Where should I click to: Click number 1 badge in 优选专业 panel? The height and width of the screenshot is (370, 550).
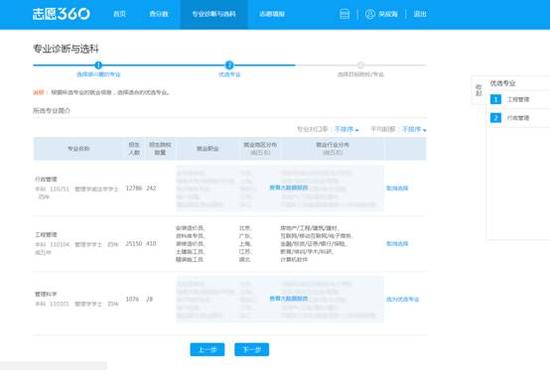(495, 99)
